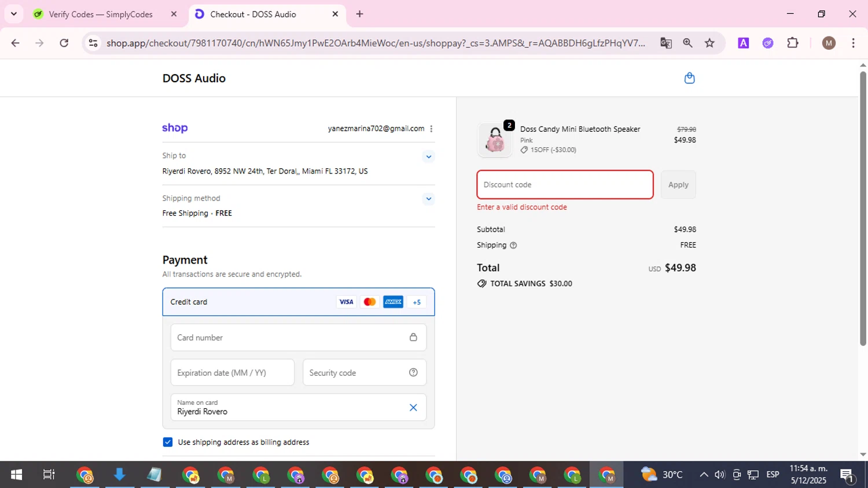This screenshot has height=488, width=868.
Task: Switch the ESP input language
Action: coord(773,475)
